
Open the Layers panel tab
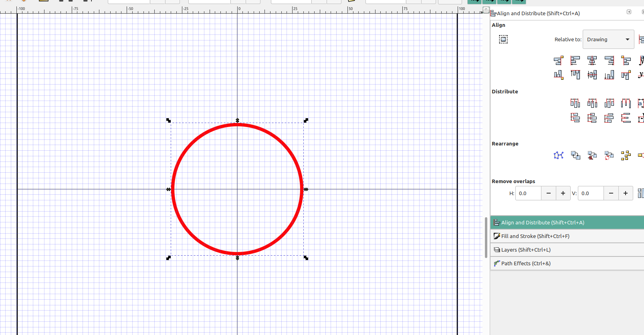click(x=567, y=250)
